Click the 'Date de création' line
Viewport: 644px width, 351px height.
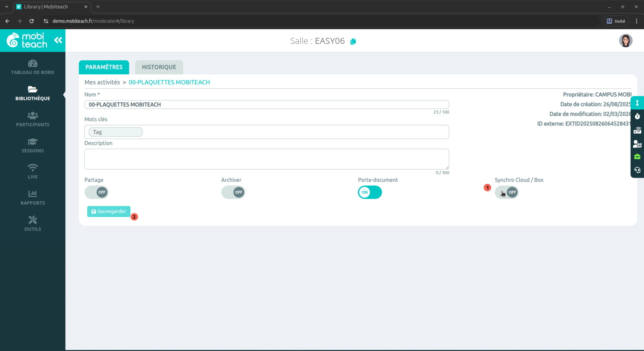tap(596, 104)
